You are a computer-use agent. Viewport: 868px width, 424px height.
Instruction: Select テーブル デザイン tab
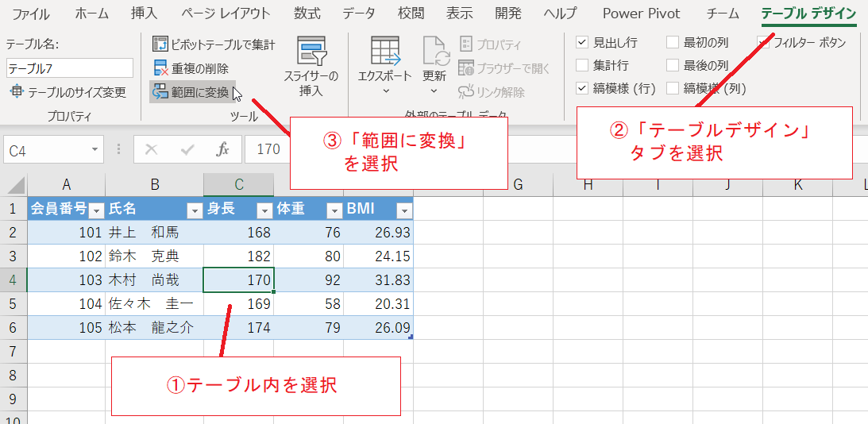click(x=808, y=13)
